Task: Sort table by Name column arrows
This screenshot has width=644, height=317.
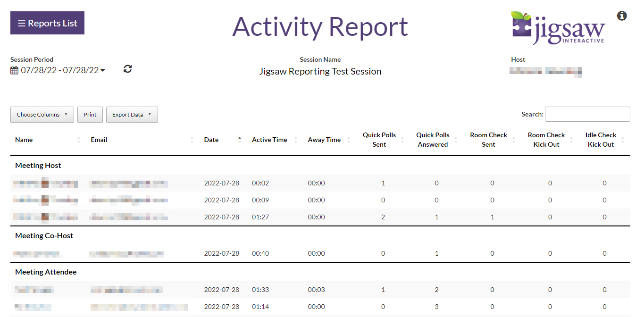Action: [x=79, y=140]
